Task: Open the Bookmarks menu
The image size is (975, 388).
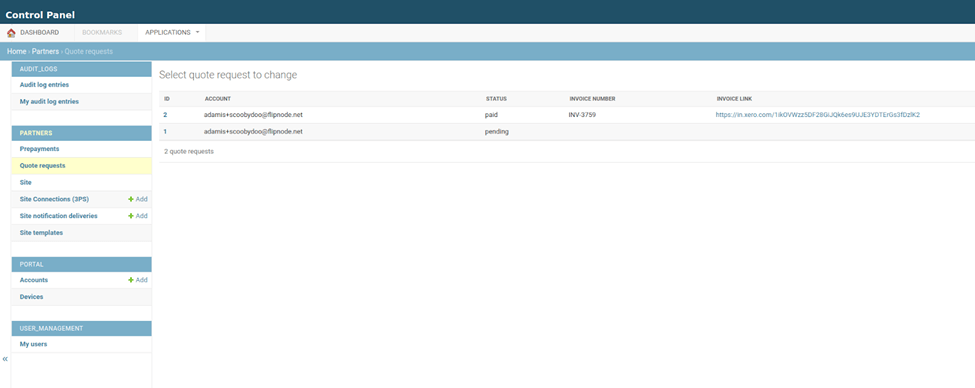Action: [x=102, y=33]
